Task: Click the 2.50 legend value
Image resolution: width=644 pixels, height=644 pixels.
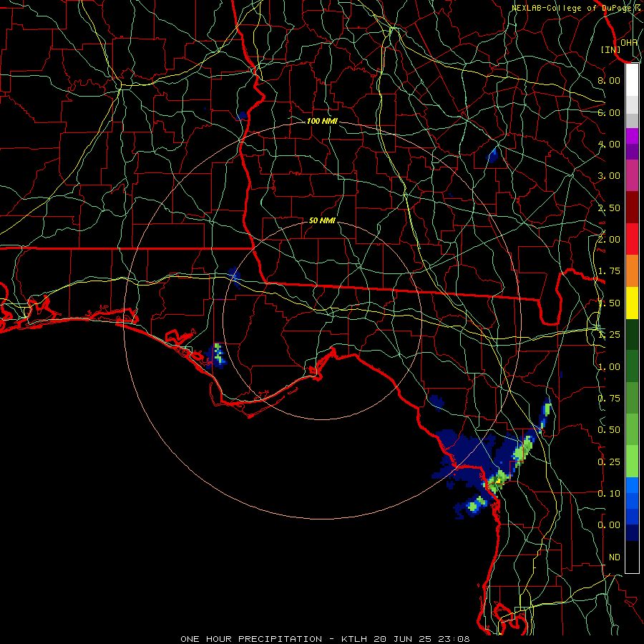Action: tap(609, 208)
